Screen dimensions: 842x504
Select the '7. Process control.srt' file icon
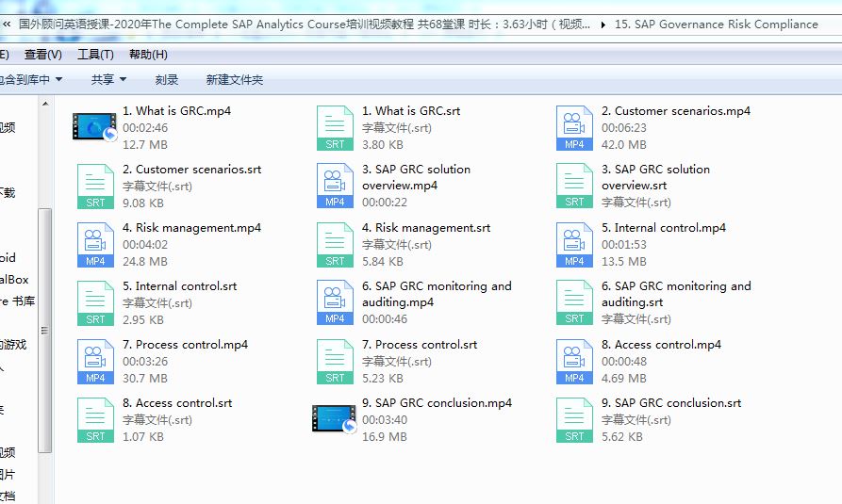(335, 362)
